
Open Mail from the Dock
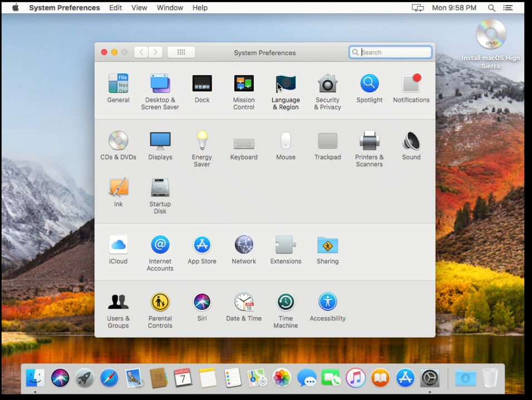[134, 378]
